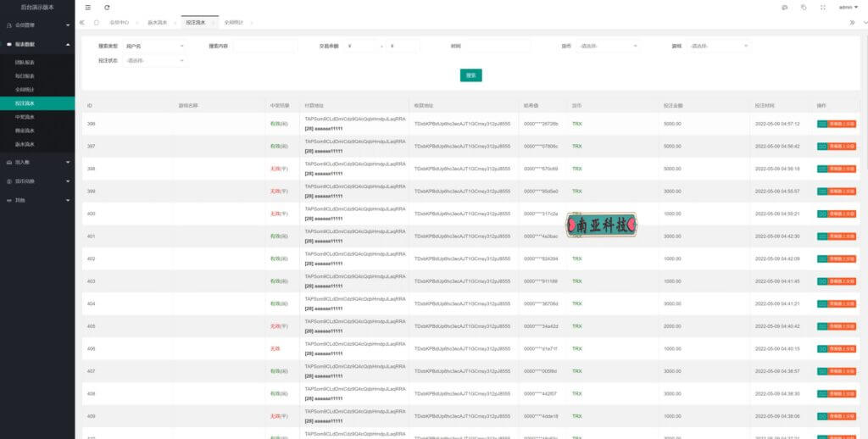Viewport: 868px width, 439px height.
Task: Click the TRX link in row 396
Action: tap(576, 124)
